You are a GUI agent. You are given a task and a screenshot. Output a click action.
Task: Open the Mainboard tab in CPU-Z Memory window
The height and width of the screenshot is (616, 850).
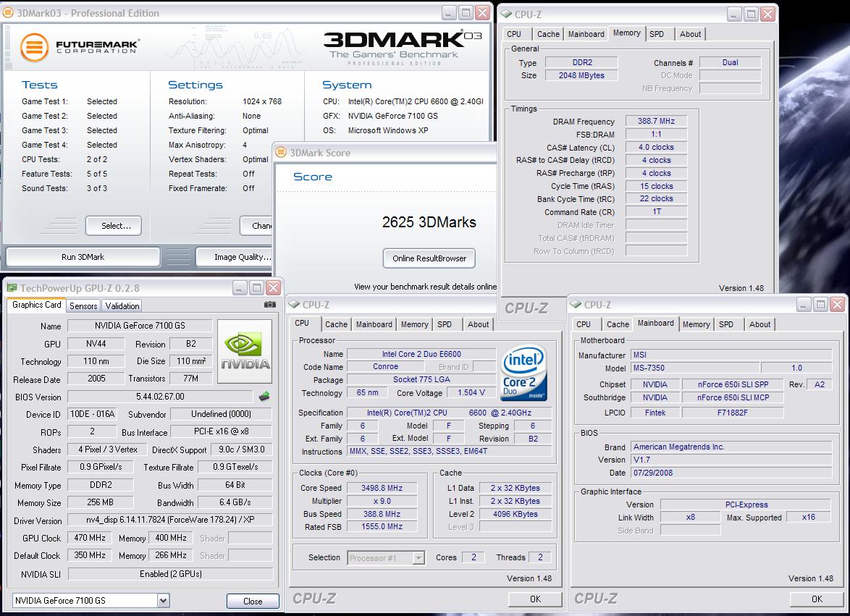586,33
